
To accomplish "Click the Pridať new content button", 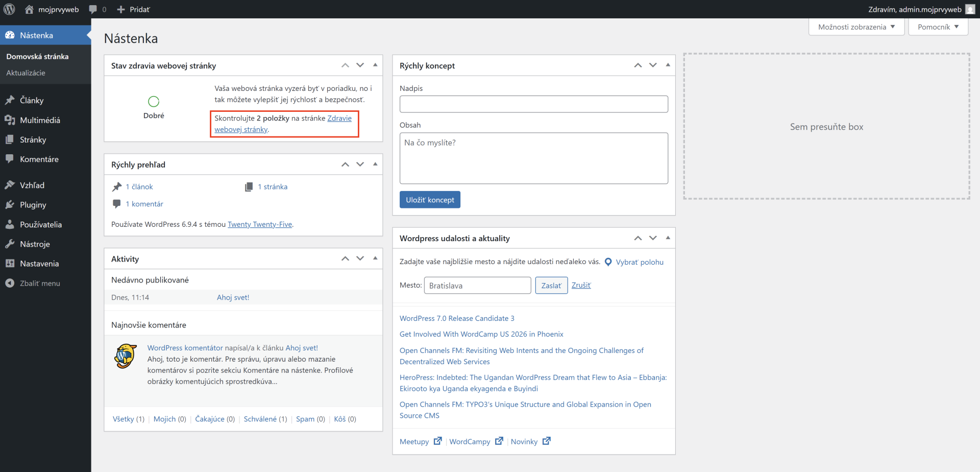I will (x=133, y=9).
